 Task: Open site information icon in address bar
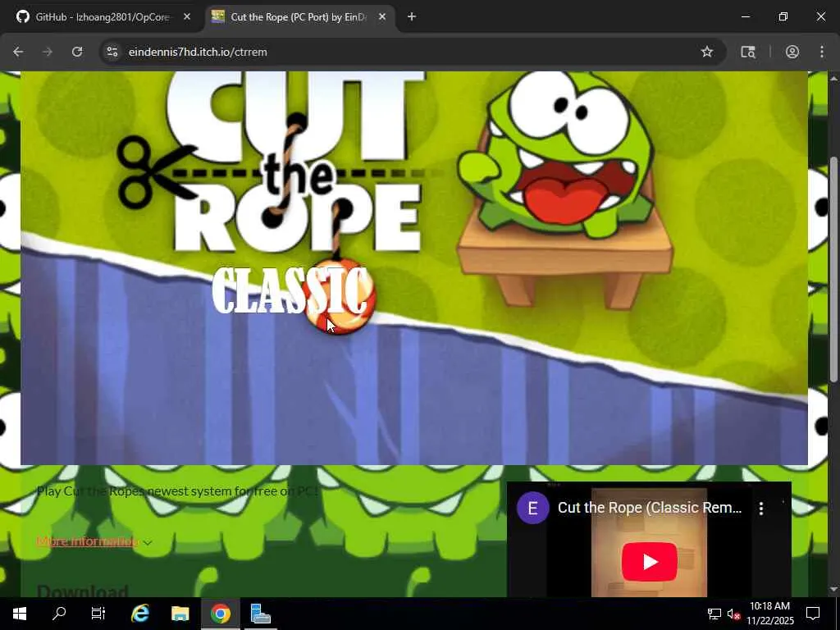(x=112, y=52)
